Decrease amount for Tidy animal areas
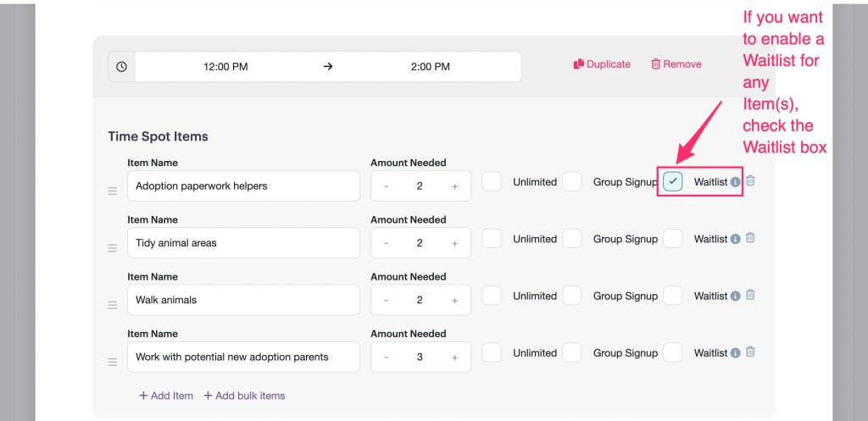This screenshot has width=868, height=421. 386,243
